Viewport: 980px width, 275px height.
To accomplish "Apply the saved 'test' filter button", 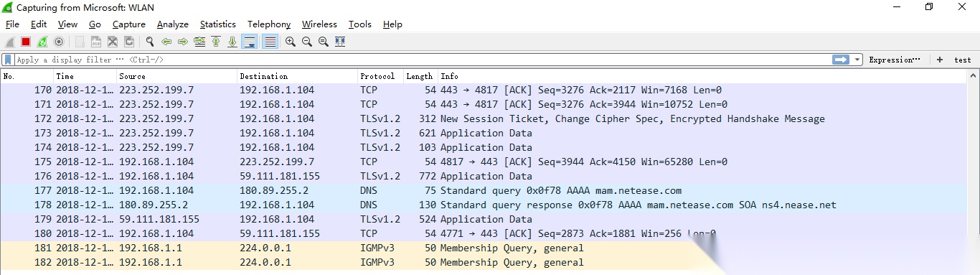I will coord(963,60).
